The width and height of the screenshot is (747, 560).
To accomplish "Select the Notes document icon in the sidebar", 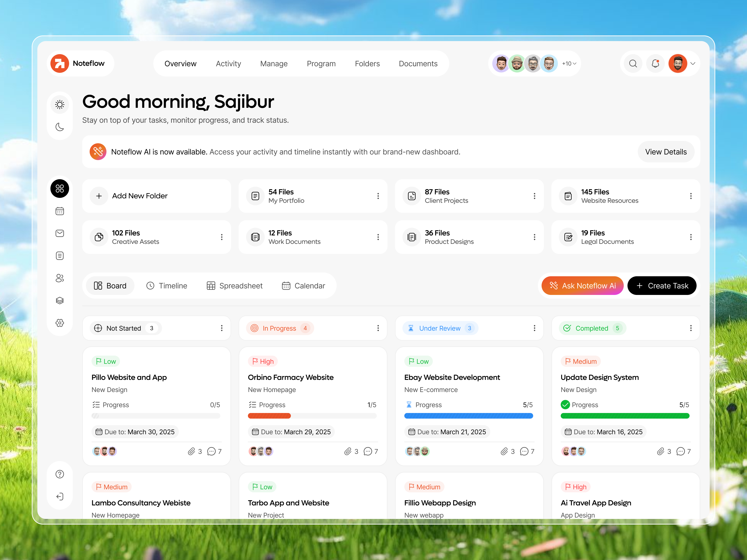I will point(60,255).
